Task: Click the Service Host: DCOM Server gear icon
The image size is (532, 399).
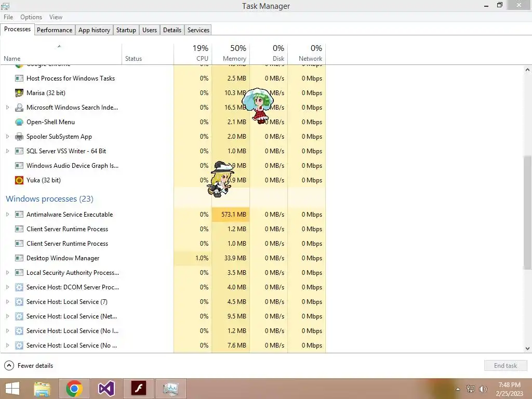Action: point(19,287)
